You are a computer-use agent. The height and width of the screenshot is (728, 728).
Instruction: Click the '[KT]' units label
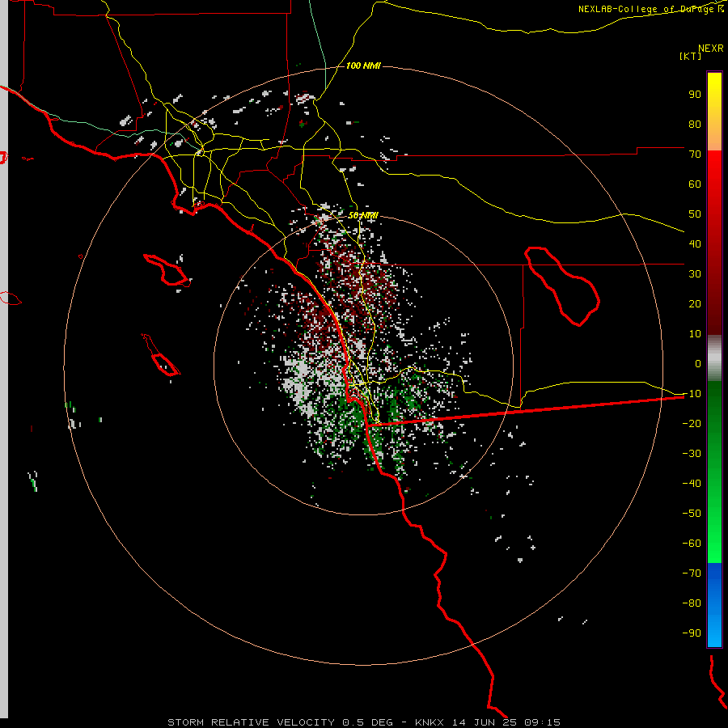pyautogui.click(x=691, y=56)
